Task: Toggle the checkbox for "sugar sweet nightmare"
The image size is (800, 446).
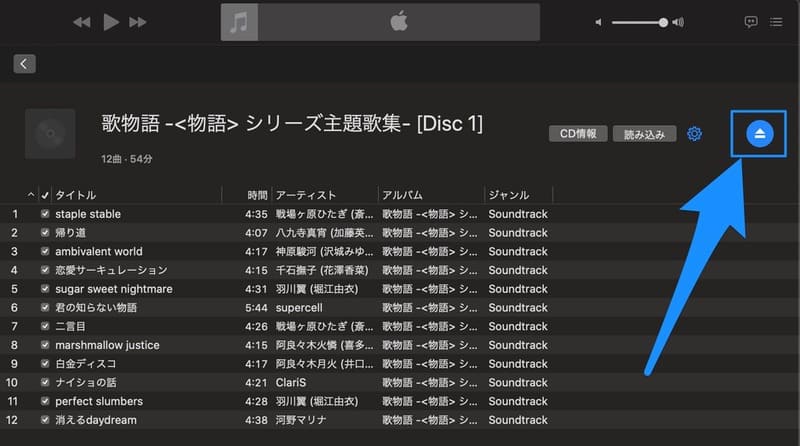Action: pyautogui.click(x=45, y=289)
